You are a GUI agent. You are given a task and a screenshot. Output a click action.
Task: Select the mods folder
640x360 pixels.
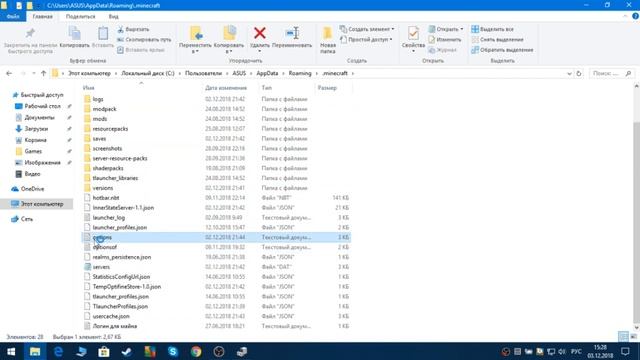coord(100,119)
